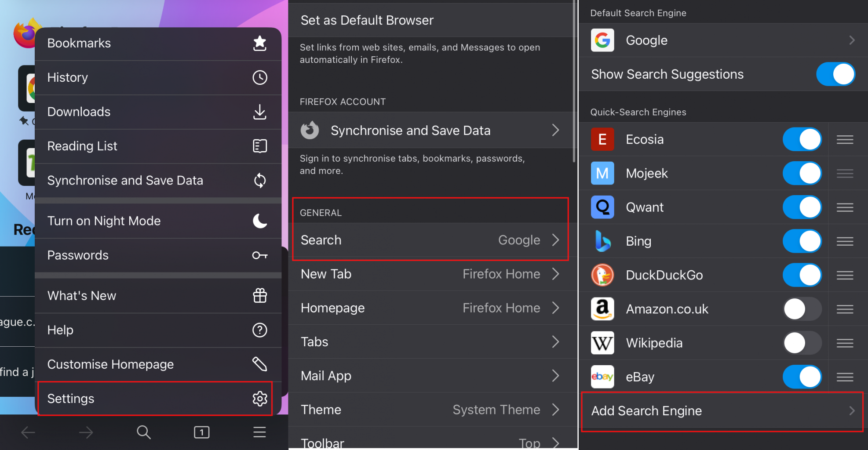
Task: Click the Help question mark icon
Action: click(x=260, y=330)
